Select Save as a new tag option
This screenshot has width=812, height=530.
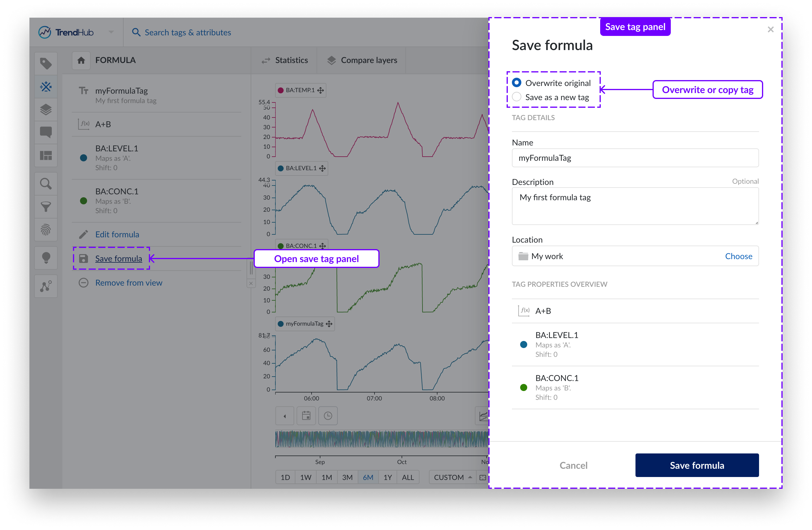tap(517, 97)
